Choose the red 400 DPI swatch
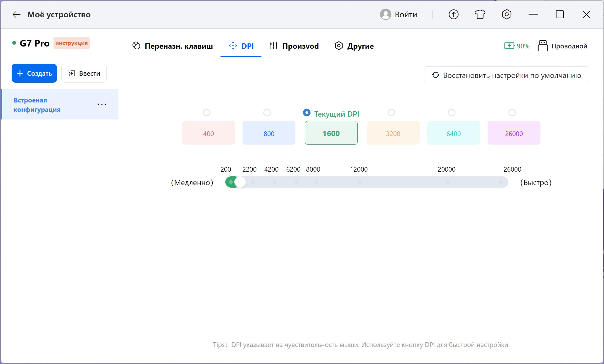 [x=209, y=133]
